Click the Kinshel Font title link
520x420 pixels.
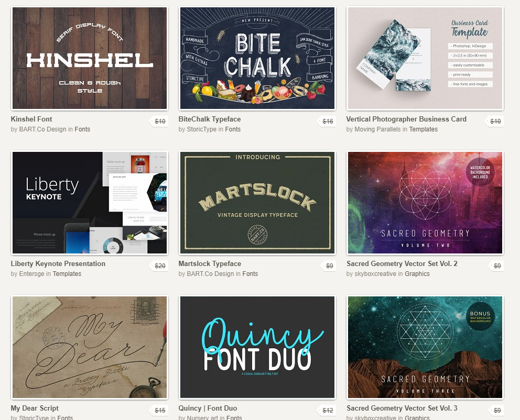(x=31, y=119)
